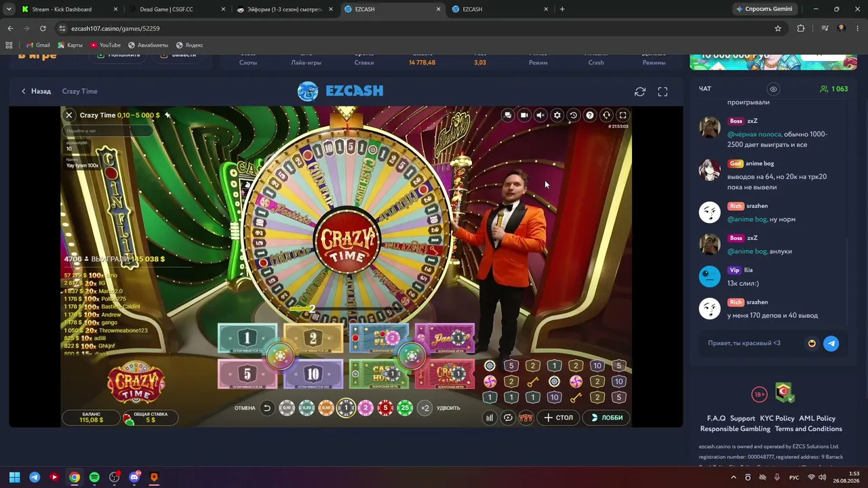Unmute the game sound speaker icon

pyautogui.click(x=540, y=115)
